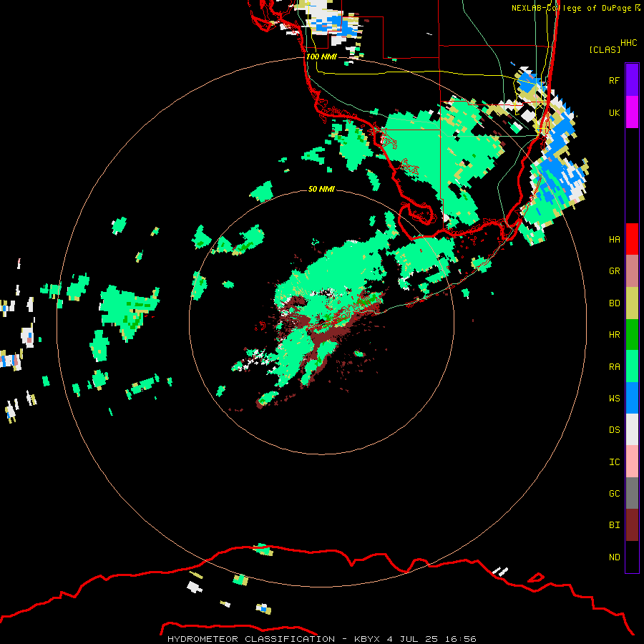Click the UK magenta legend swatch
Screen dimensions: 644x644
632,112
